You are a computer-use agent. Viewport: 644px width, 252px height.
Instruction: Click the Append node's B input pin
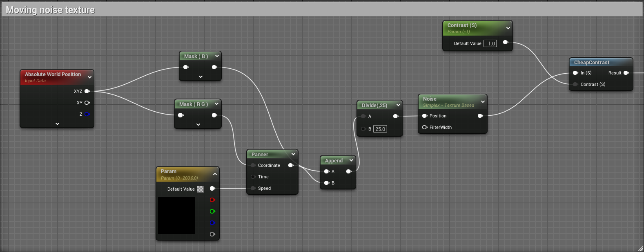[327, 183]
